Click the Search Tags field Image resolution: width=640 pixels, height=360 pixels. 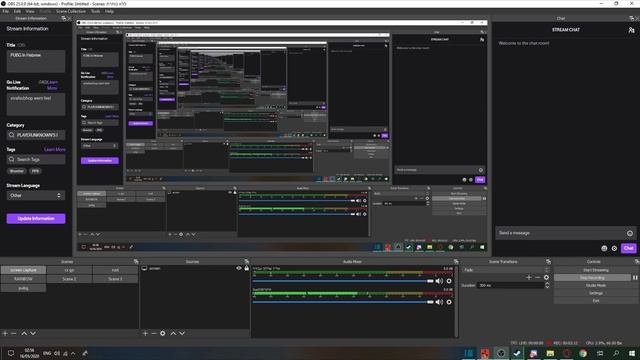click(x=36, y=159)
